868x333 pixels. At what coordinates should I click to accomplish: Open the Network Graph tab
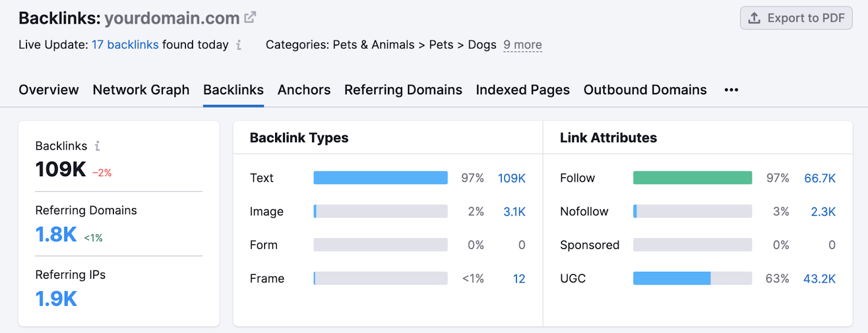coord(141,90)
